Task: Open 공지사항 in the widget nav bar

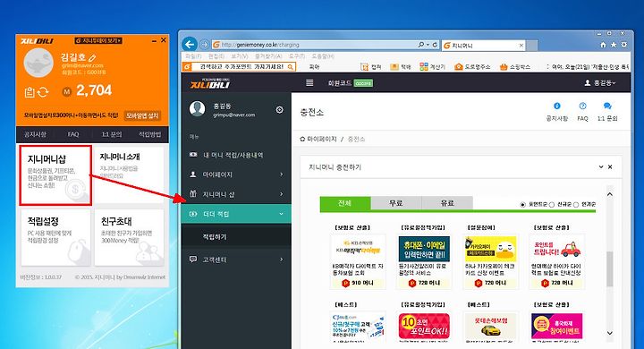Action: click(x=35, y=134)
